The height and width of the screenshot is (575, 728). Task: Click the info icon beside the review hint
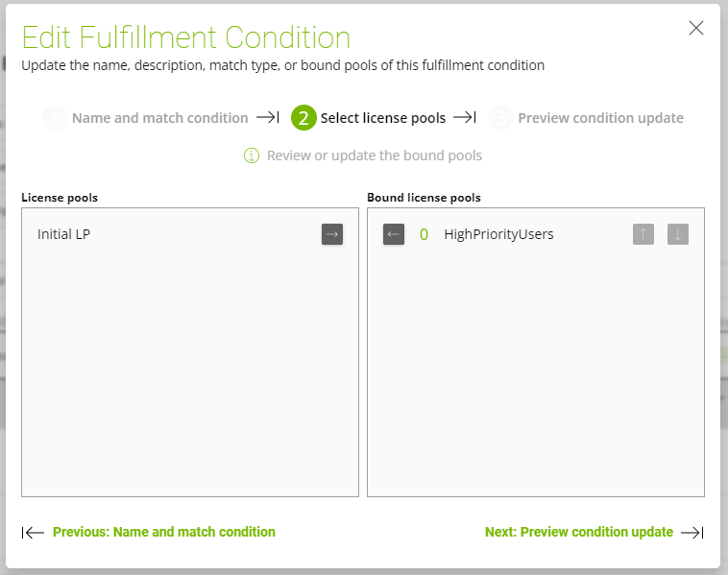click(252, 156)
